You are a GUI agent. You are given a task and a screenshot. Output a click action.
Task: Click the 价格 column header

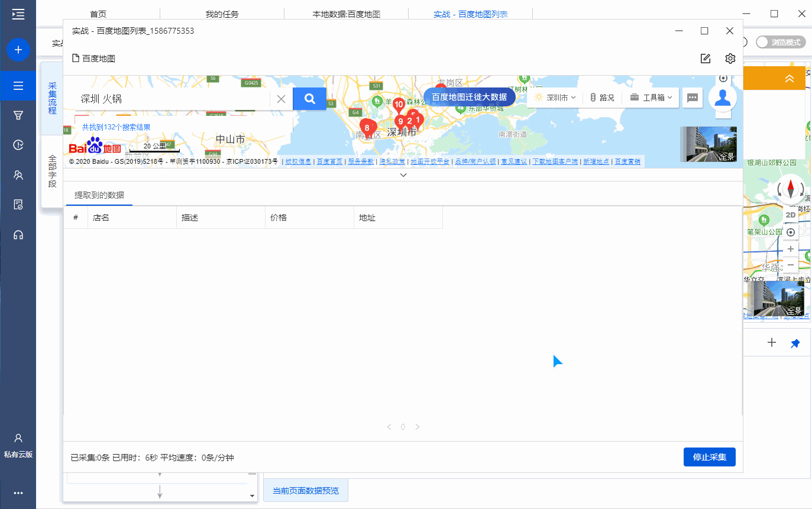coord(309,218)
